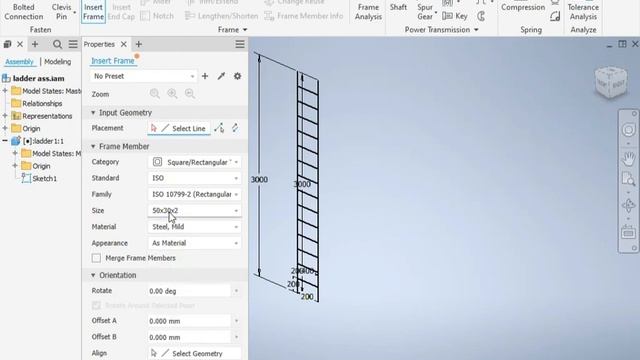Open the Spur Gear generator
Image resolution: width=640 pixels, height=360 pixels.
[x=425, y=11]
